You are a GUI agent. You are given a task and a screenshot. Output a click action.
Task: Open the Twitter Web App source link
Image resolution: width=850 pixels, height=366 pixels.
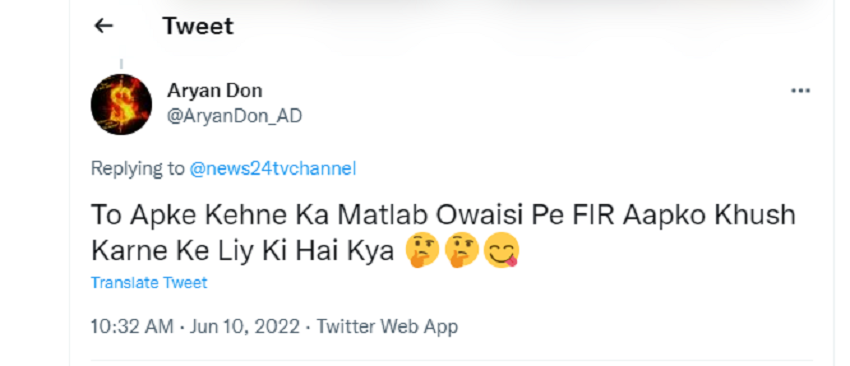[387, 326]
